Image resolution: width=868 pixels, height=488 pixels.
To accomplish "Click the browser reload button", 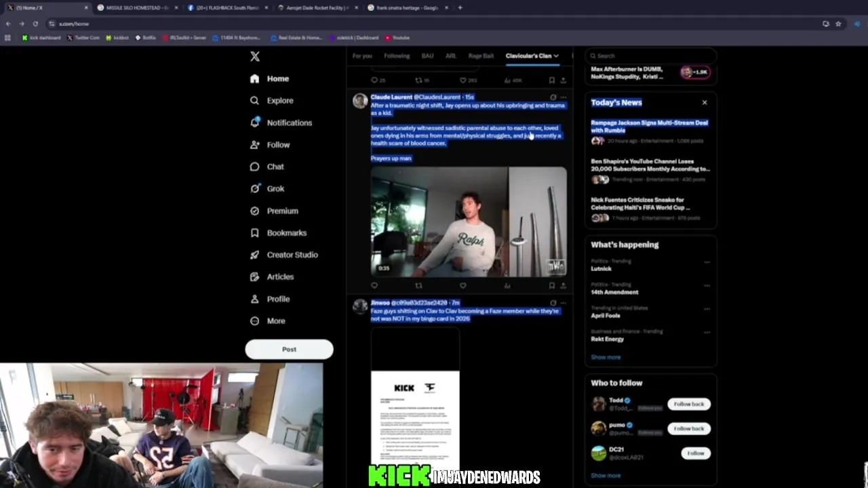I will (x=35, y=24).
